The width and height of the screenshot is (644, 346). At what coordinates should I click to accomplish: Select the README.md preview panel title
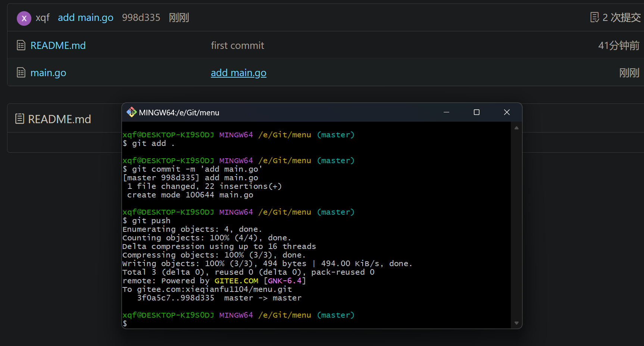(x=59, y=119)
